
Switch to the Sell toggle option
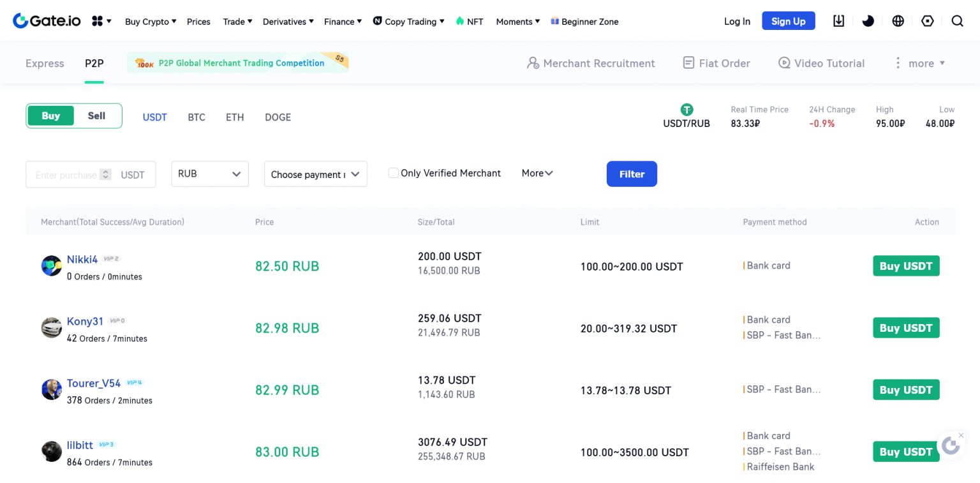(96, 116)
